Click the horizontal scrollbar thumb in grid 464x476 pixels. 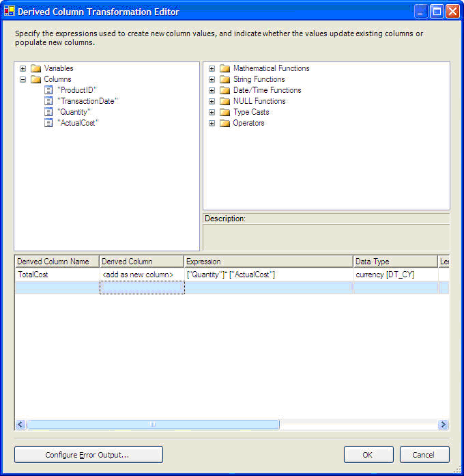(x=152, y=424)
